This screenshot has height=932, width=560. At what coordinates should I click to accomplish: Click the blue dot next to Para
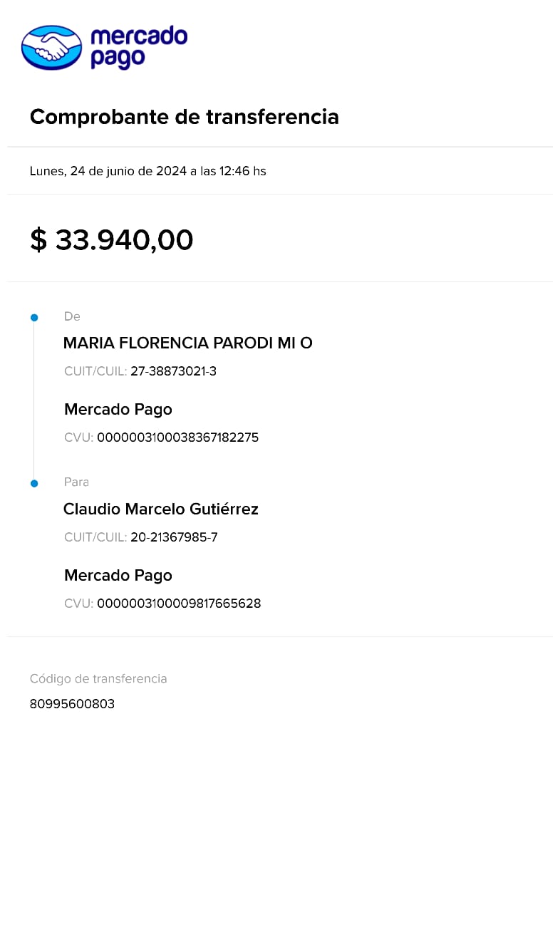pos(33,483)
